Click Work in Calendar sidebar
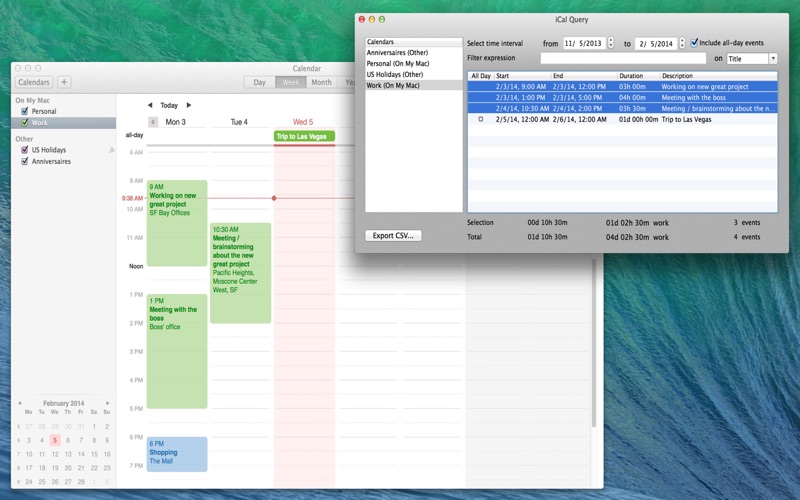This screenshot has height=500, width=800. coord(40,122)
